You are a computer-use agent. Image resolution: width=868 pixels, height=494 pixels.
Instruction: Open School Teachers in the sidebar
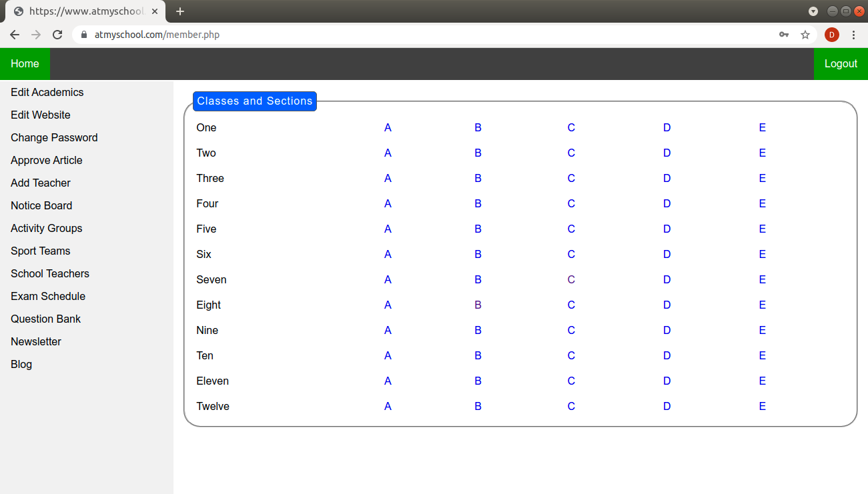click(x=50, y=274)
